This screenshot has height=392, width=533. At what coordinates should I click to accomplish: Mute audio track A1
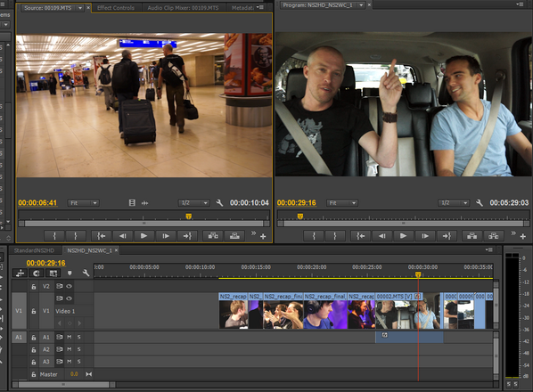pyautogui.click(x=69, y=337)
